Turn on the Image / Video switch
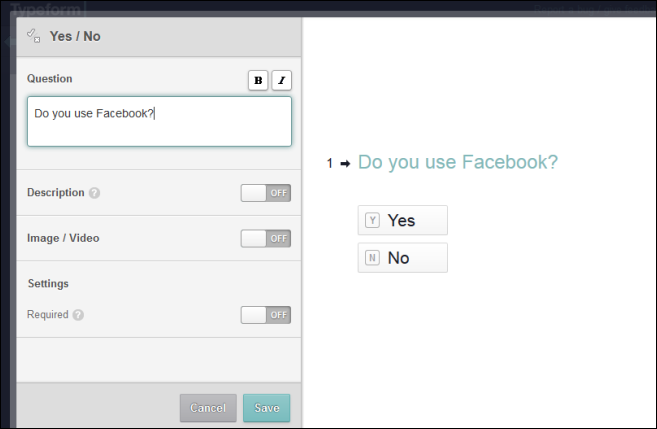Screen dimensions: 657x429 [265, 238]
